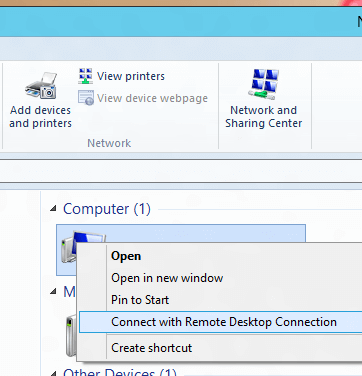Click the Network ribbon group label

point(109,143)
